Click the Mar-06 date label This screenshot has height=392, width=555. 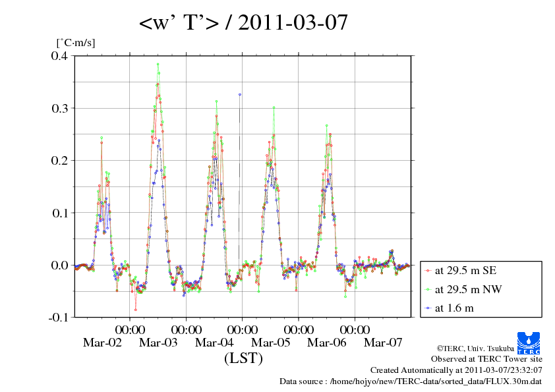326,342
